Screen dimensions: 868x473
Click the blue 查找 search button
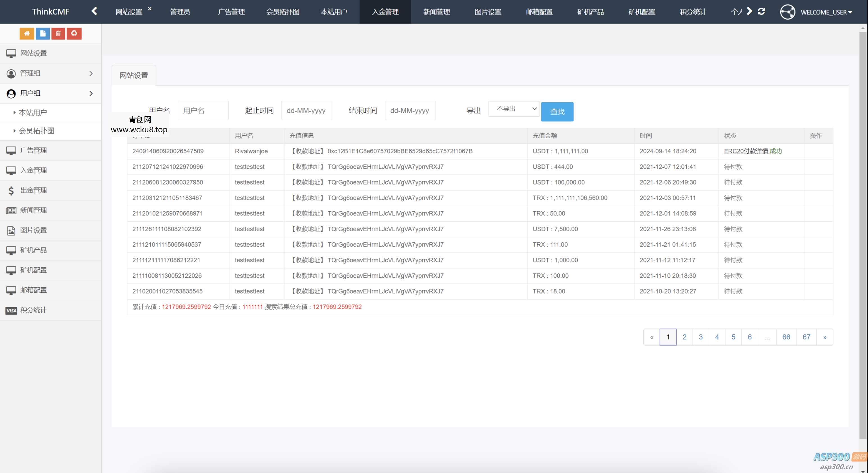coord(557,112)
